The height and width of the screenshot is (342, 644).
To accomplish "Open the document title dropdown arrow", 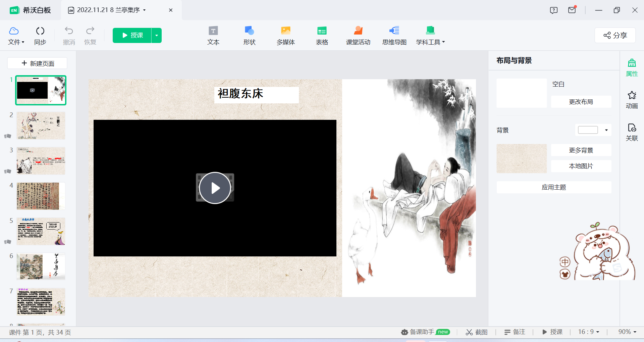I will coord(145,10).
